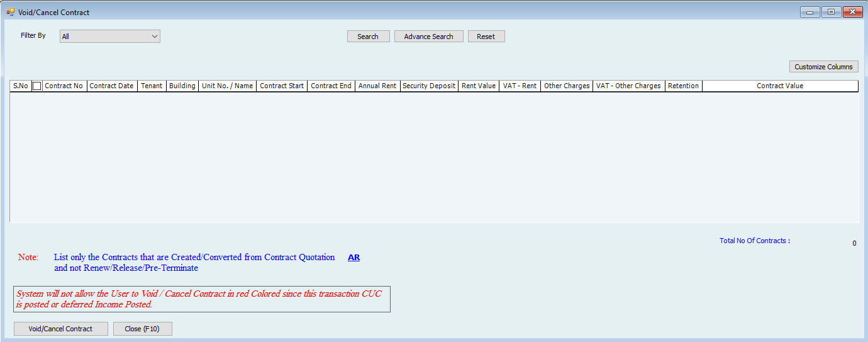Maximize the Void/Cancel Contract window
Screen dimensions: 868x342
(831, 12)
